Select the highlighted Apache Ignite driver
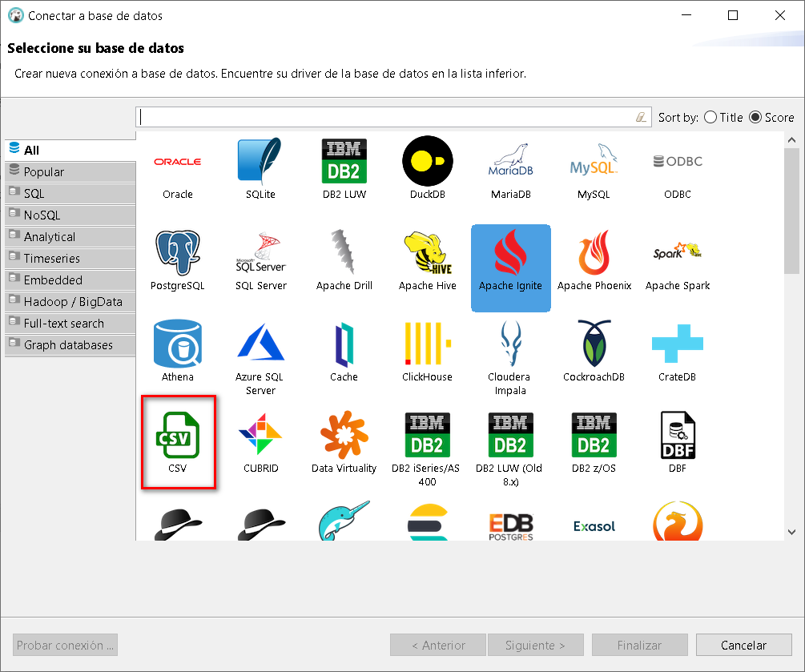 pyautogui.click(x=510, y=268)
